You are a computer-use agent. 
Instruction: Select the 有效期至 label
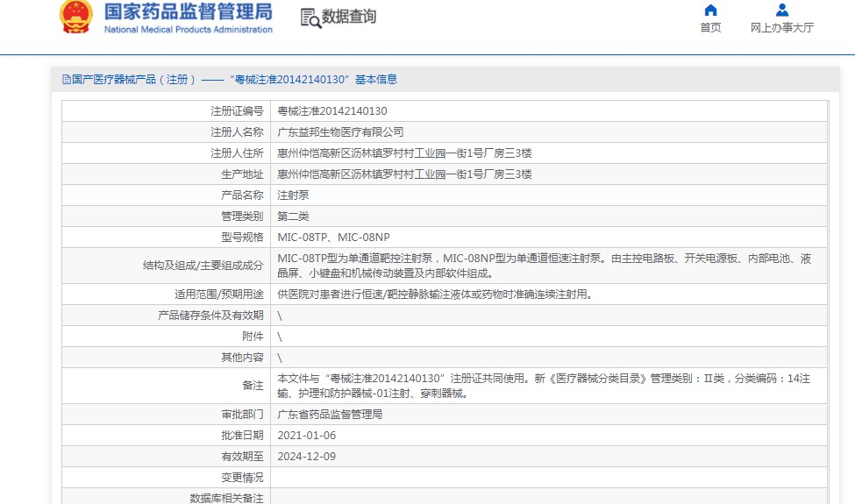click(x=242, y=457)
